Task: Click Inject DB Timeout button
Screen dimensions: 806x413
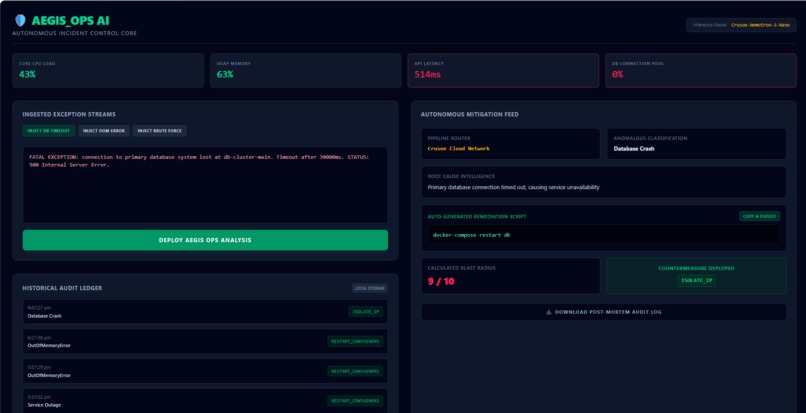Action: 49,131
